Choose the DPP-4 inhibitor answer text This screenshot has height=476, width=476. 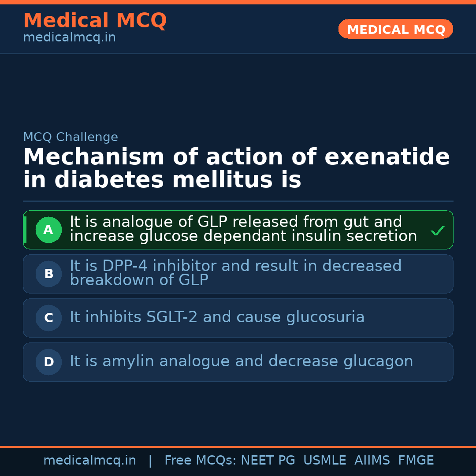tap(235, 273)
